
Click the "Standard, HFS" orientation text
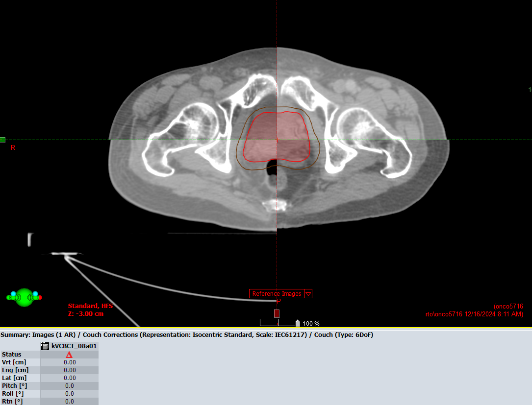pos(90,306)
